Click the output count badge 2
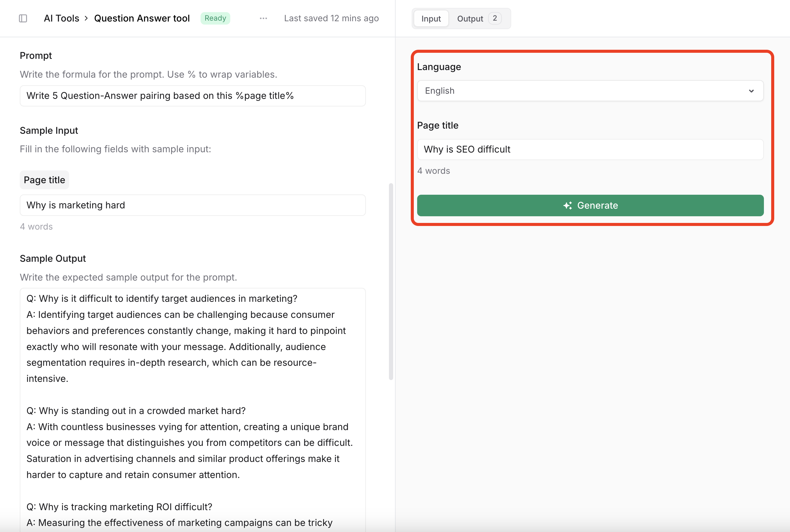 (x=495, y=18)
